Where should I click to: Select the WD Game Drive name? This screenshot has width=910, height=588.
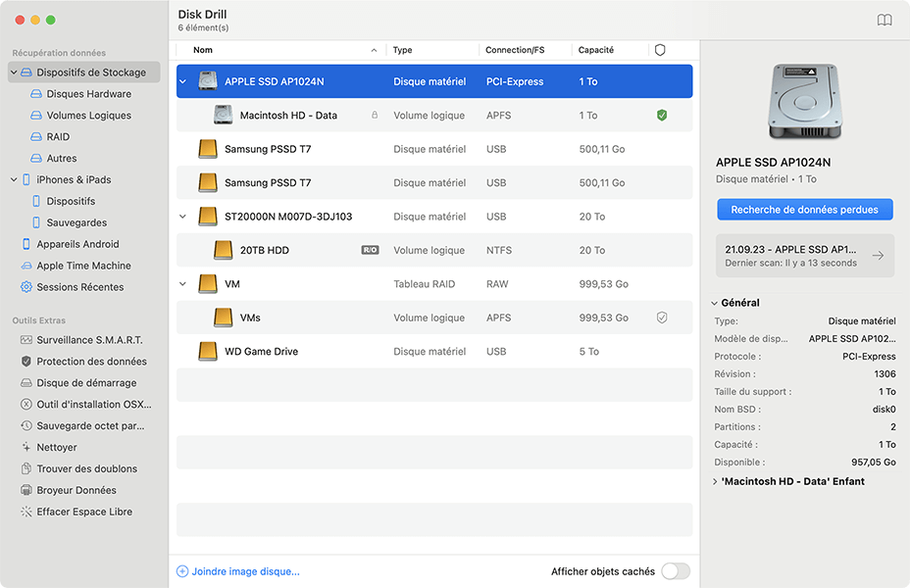261,352
